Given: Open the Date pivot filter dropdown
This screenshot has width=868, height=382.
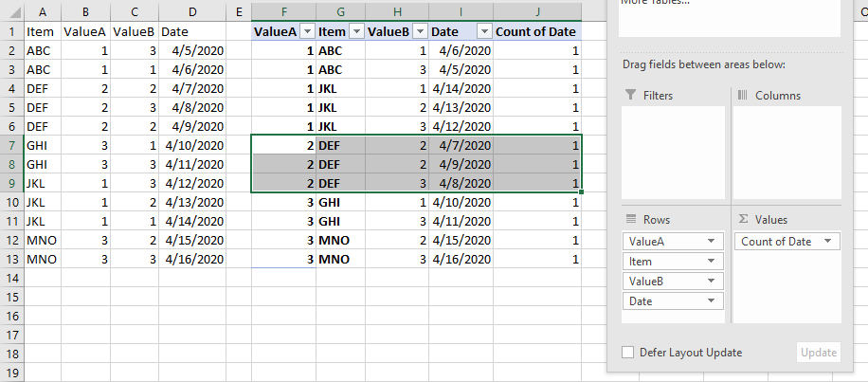Looking at the screenshot, I should pyautogui.click(x=485, y=32).
